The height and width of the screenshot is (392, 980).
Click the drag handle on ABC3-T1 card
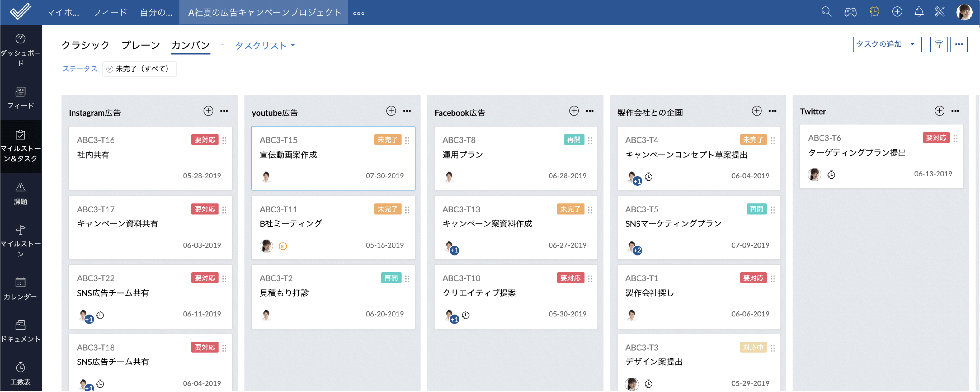click(x=773, y=279)
